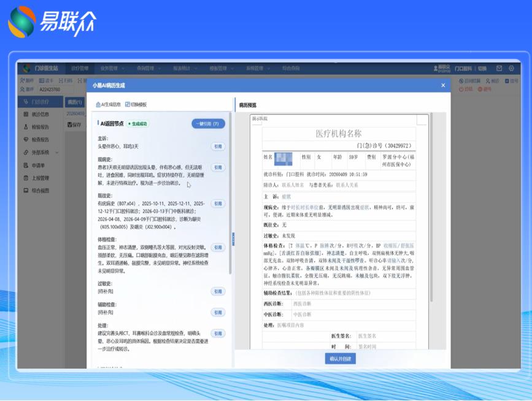Click 引用 beside the 体格检查 section
Viewport: 532px width, 401px height.
coord(218,248)
